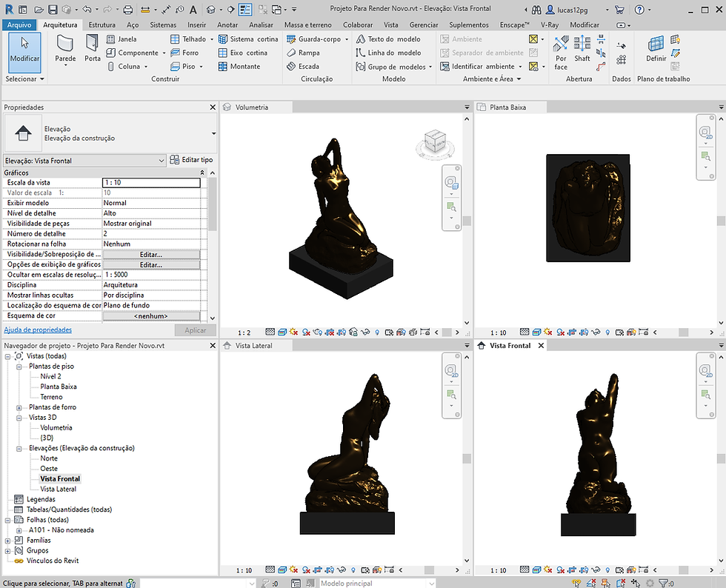Select the Eixo cortina grid tool
The width and height of the screenshot is (726, 588).
click(x=243, y=53)
